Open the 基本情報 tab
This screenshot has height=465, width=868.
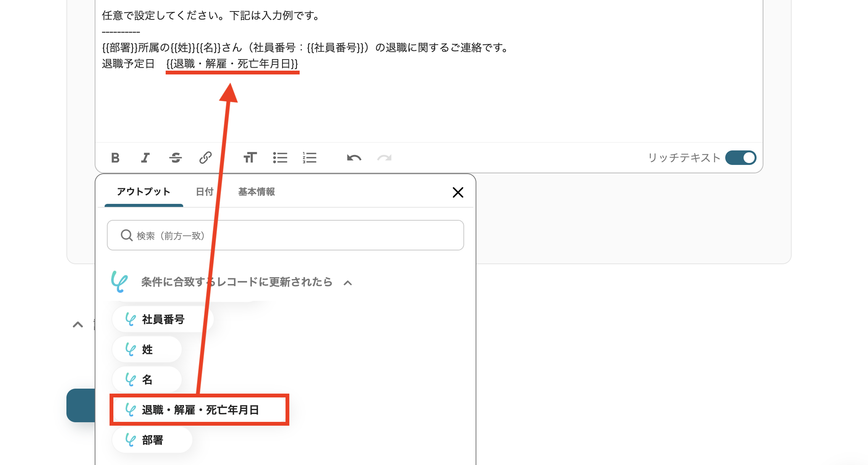click(257, 192)
